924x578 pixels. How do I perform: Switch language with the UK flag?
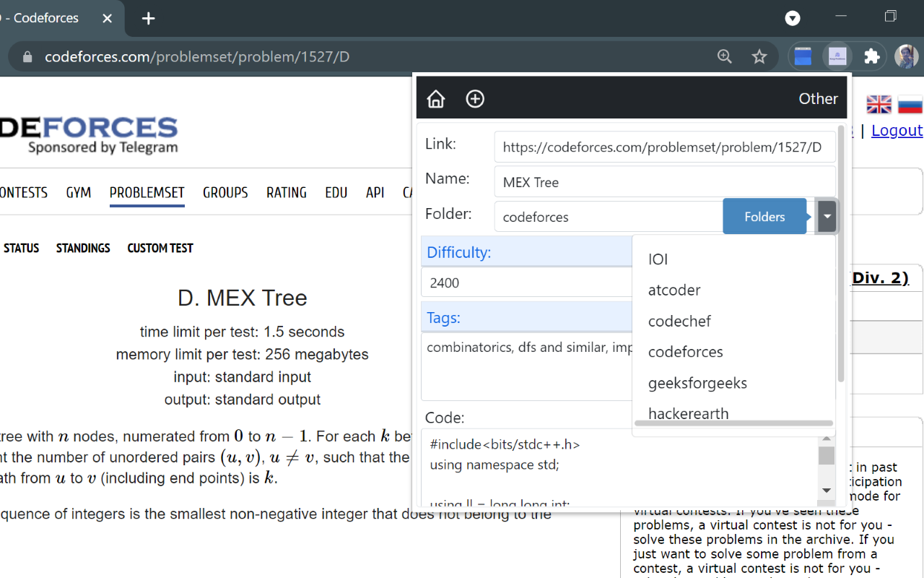tap(879, 105)
